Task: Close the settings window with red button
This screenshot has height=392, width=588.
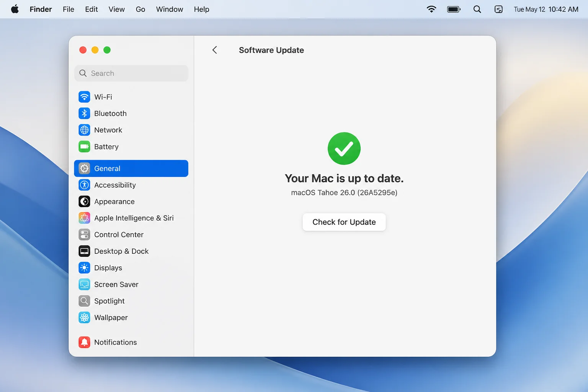Action: pyautogui.click(x=83, y=50)
